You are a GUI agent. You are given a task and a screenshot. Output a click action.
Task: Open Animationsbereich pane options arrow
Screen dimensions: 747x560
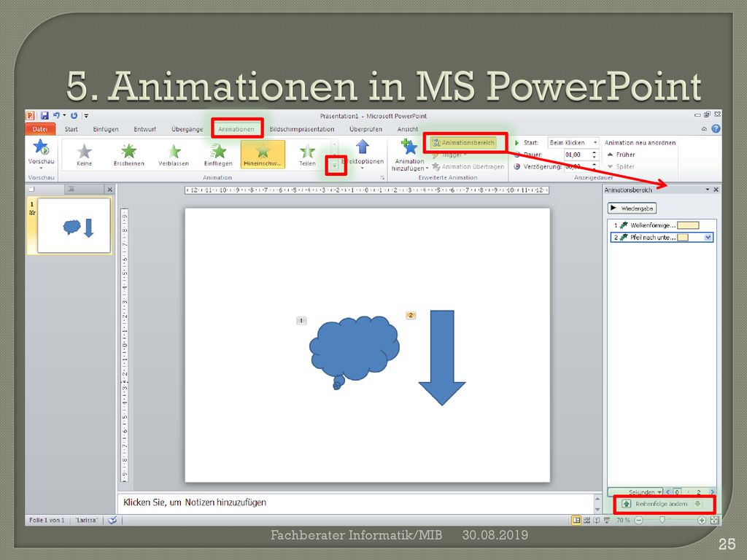(x=707, y=190)
